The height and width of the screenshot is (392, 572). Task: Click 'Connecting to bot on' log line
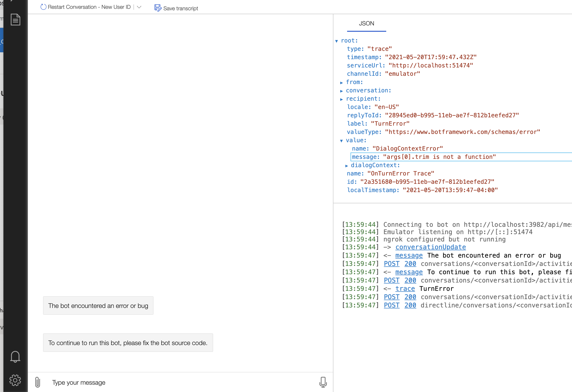point(457,225)
